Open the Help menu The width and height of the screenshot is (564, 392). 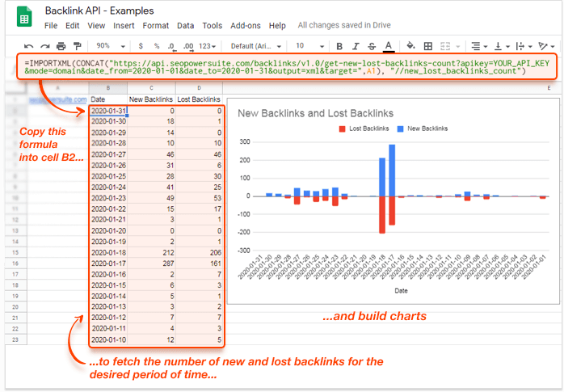click(277, 26)
